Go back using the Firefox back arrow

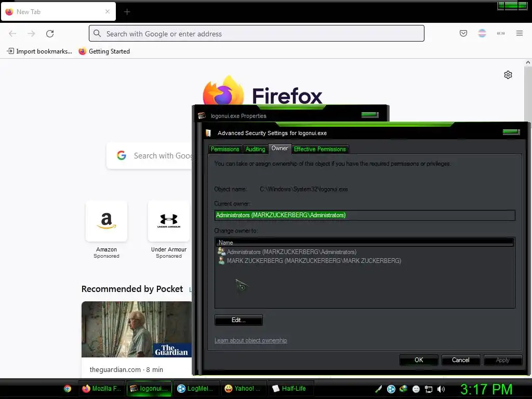click(12, 34)
